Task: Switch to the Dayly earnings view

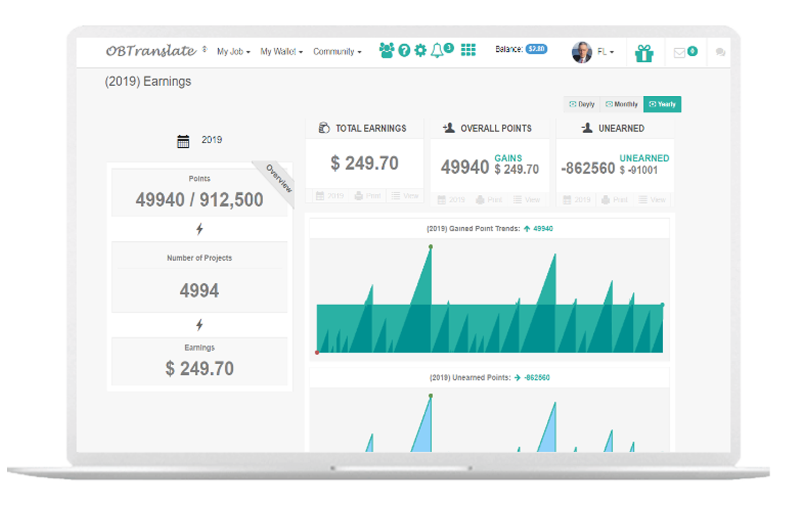Action: coord(581,104)
